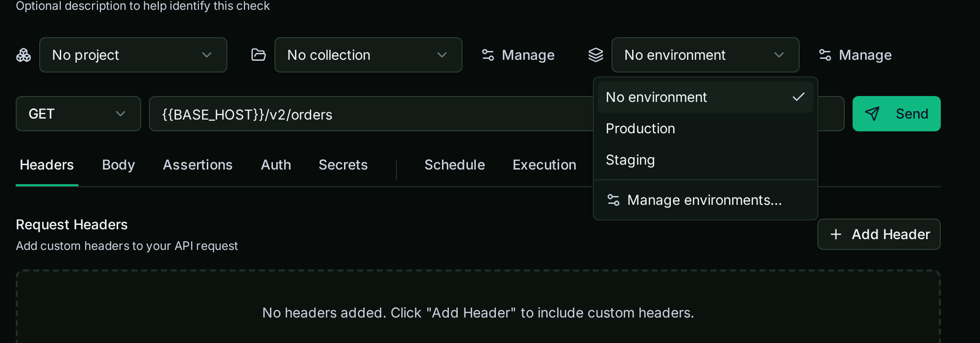Open the No collection dropdown
The height and width of the screenshot is (343, 980).
coord(368,55)
